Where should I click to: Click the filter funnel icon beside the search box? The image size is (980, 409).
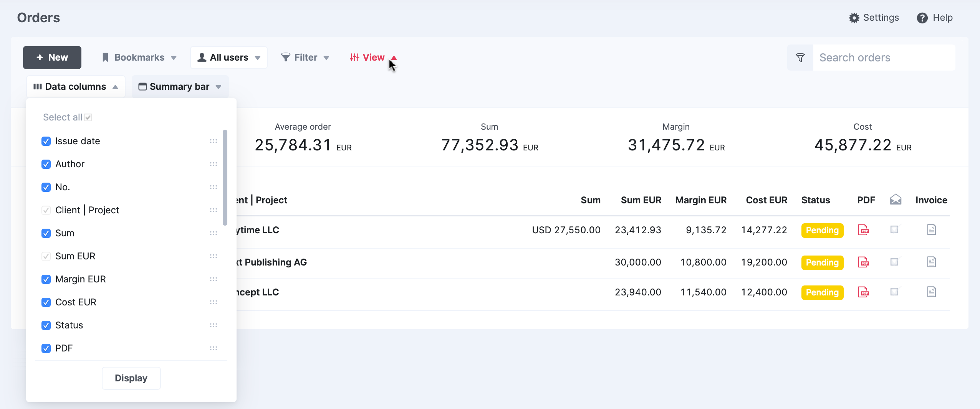(x=800, y=58)
